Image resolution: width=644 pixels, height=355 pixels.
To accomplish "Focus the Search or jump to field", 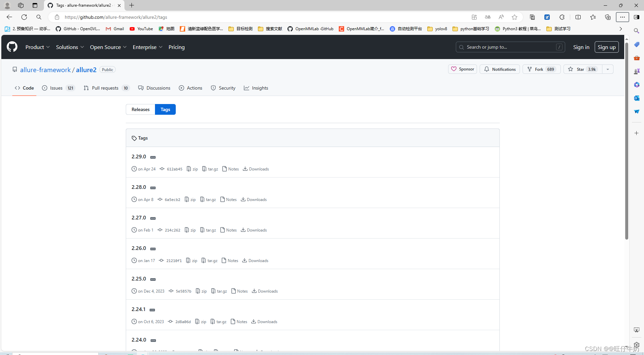I will (510, 47).
